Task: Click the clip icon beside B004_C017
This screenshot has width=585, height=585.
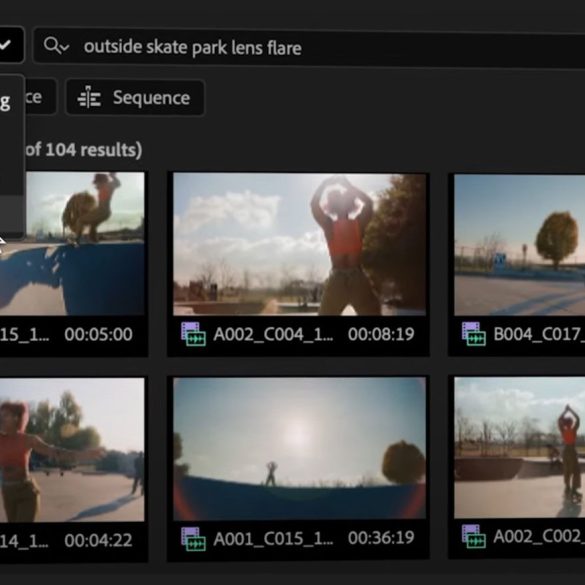Action: (x=473, y=334)
